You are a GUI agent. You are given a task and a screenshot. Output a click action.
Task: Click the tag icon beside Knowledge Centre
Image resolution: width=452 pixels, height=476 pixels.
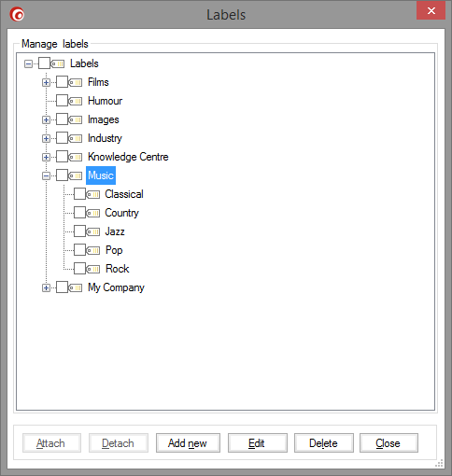76,157
